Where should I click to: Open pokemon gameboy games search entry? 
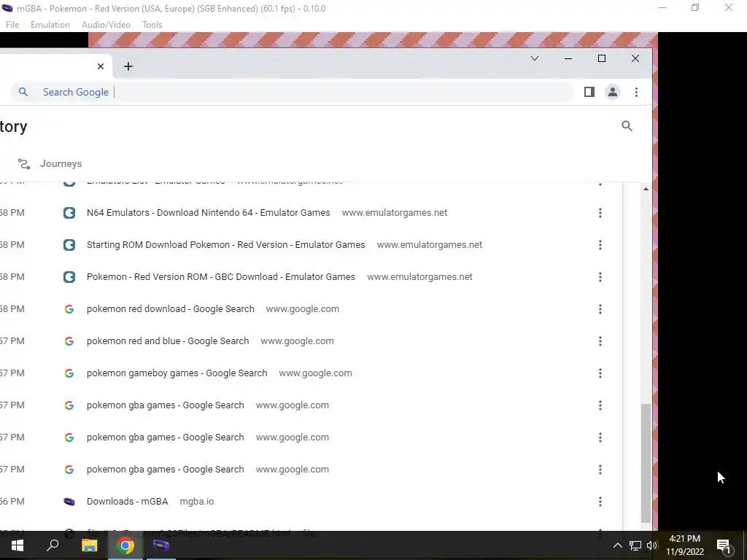177,373
